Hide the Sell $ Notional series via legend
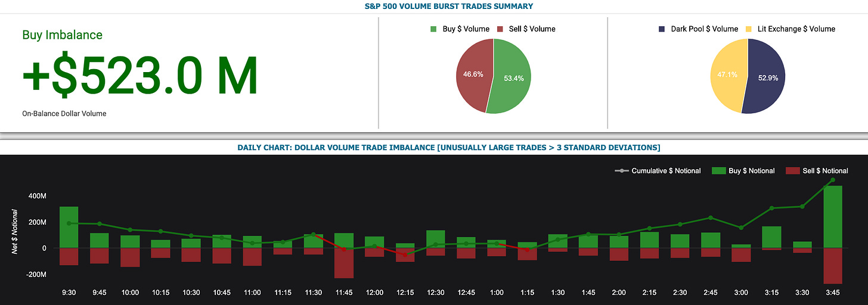This screenshot has width=868, height=305. coord(816,171)
